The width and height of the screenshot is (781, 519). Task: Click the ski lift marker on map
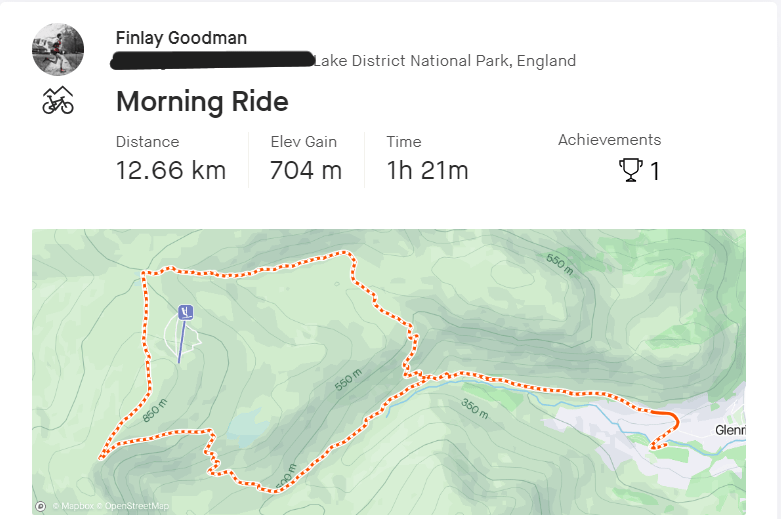(x=184, y=313)
